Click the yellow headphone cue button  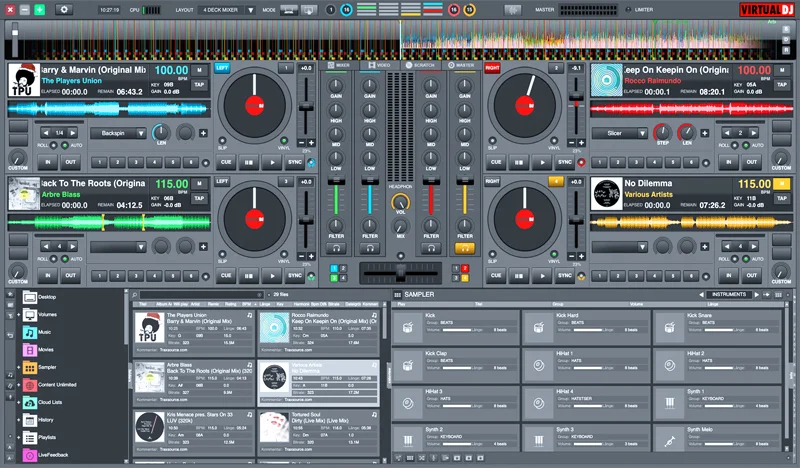click(x=465, y=249)
